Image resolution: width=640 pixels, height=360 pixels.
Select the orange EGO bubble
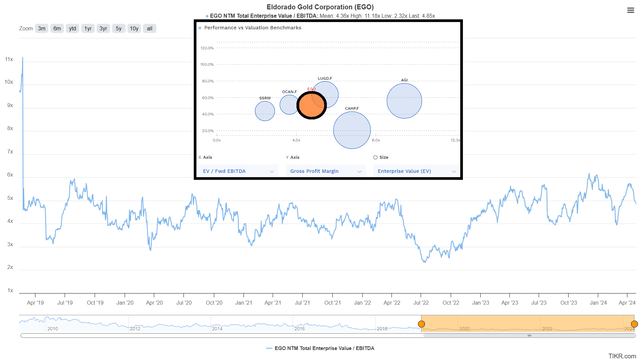coord(311,105)
